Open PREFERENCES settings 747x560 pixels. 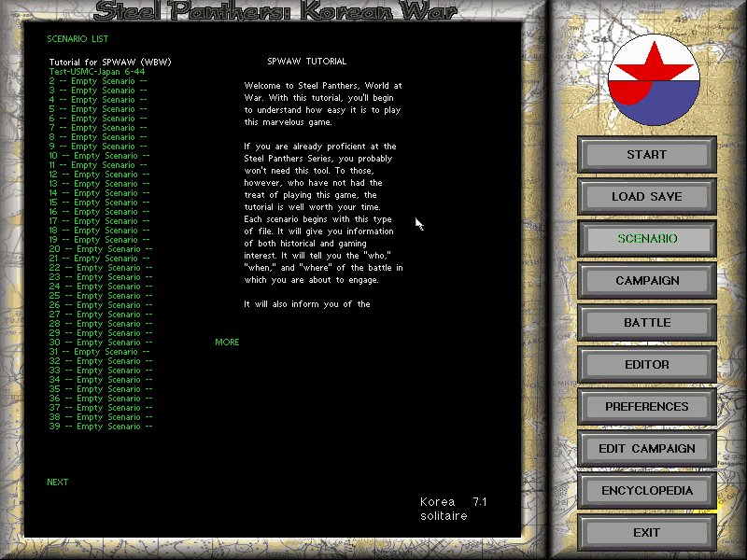click(647, 406)
